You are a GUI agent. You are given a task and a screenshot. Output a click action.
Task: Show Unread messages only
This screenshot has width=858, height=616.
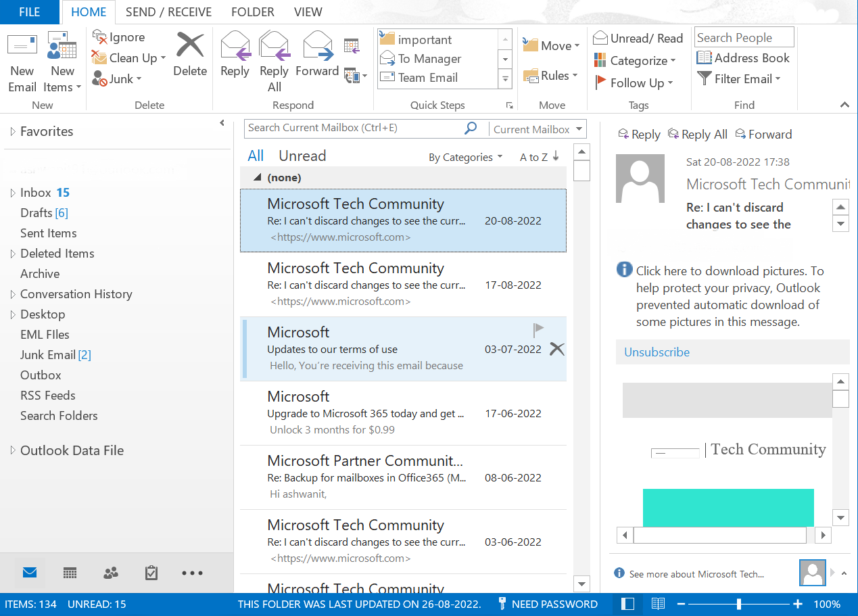[302, 156]
